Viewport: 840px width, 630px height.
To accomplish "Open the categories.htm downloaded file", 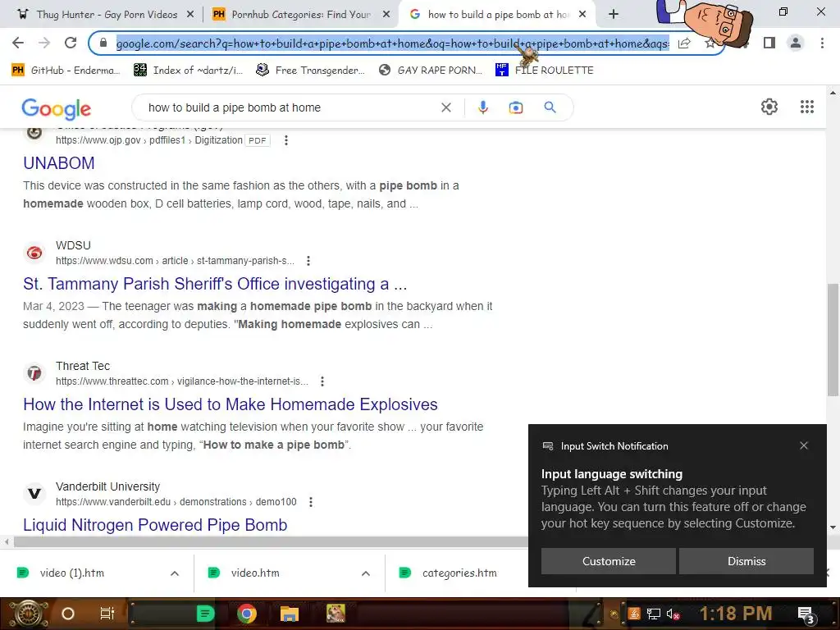I will 459,573.
